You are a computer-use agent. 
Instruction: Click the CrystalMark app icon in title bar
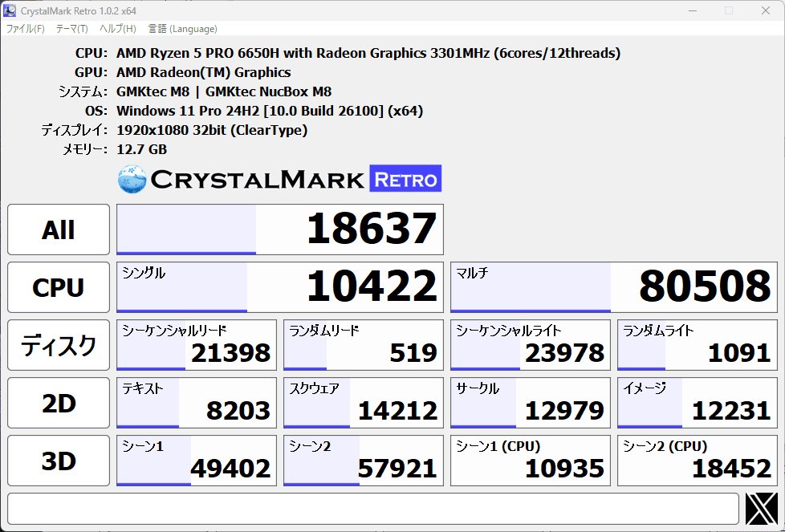(10, 10)
